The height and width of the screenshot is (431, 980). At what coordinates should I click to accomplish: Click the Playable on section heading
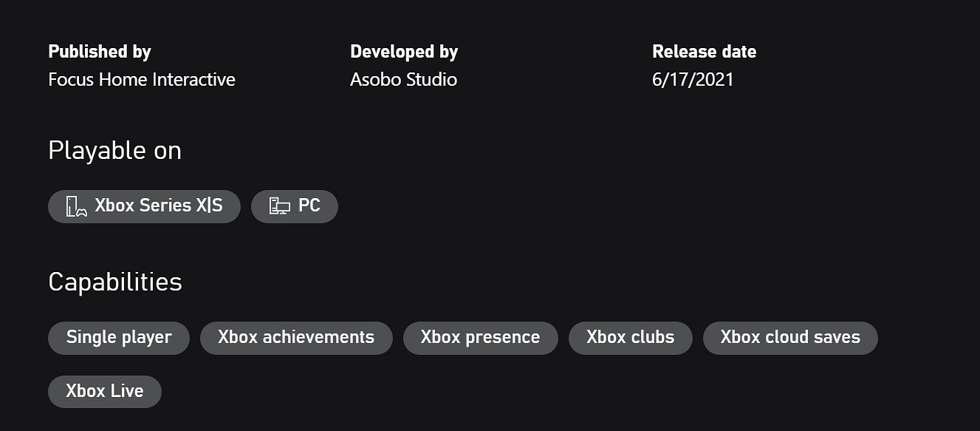coord(114,150)
